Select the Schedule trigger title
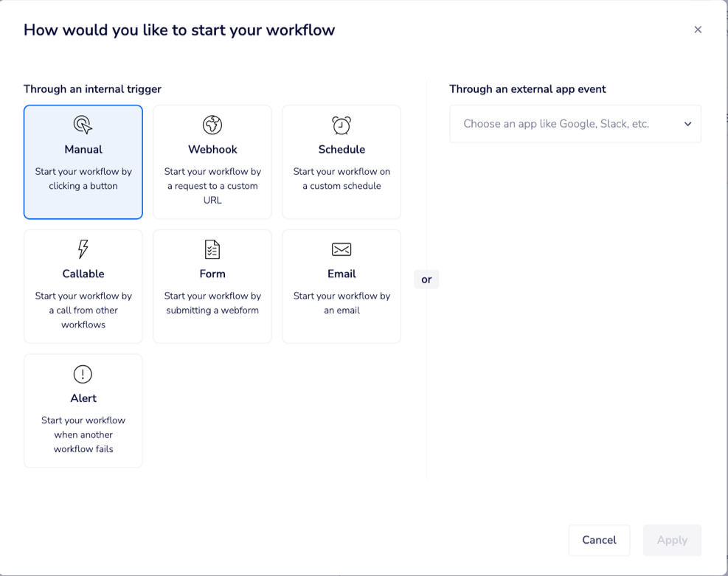The width and height of the screenshot is (728, 576). (342, 149)
